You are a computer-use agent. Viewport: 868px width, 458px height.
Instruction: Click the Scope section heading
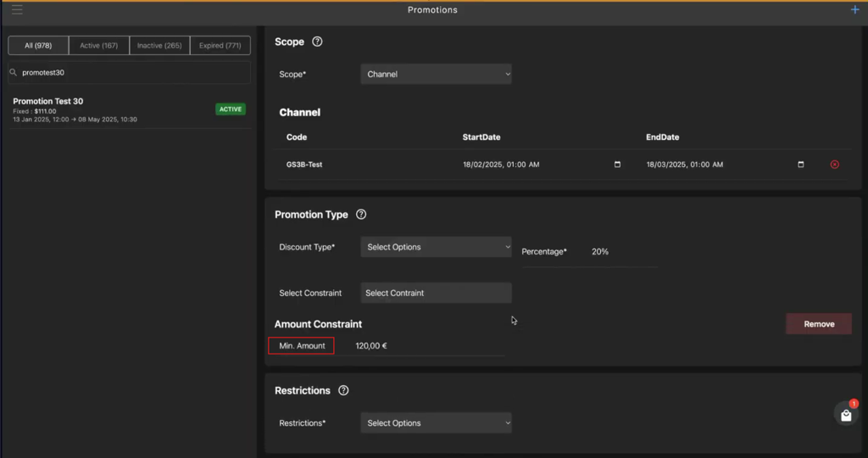coord(290,42)
